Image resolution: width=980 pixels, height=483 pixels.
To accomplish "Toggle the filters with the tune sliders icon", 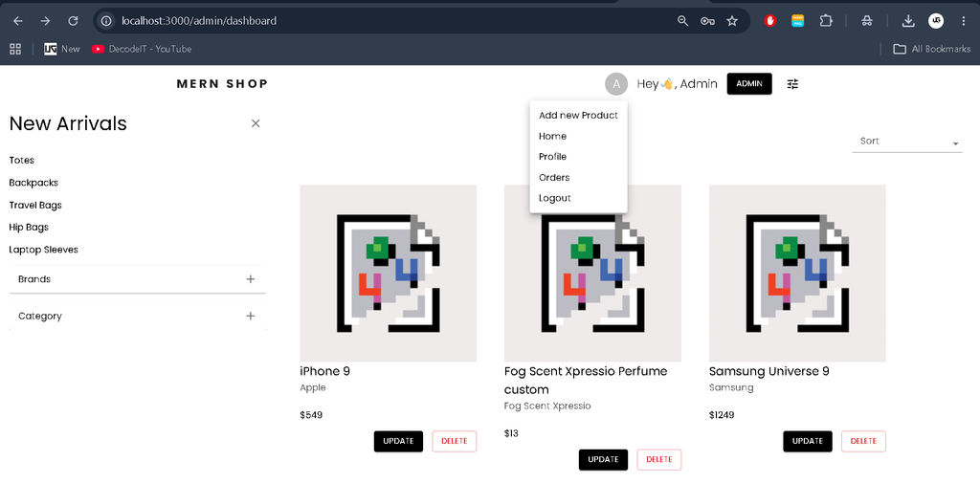I will pyautogui.click(x=792, y=84).
